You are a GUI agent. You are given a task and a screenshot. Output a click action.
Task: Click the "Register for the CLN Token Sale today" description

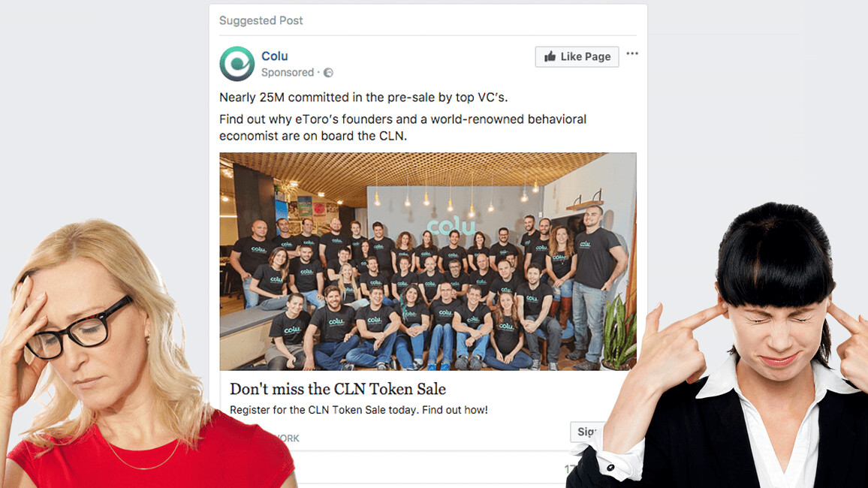click(x=359, y=410)
